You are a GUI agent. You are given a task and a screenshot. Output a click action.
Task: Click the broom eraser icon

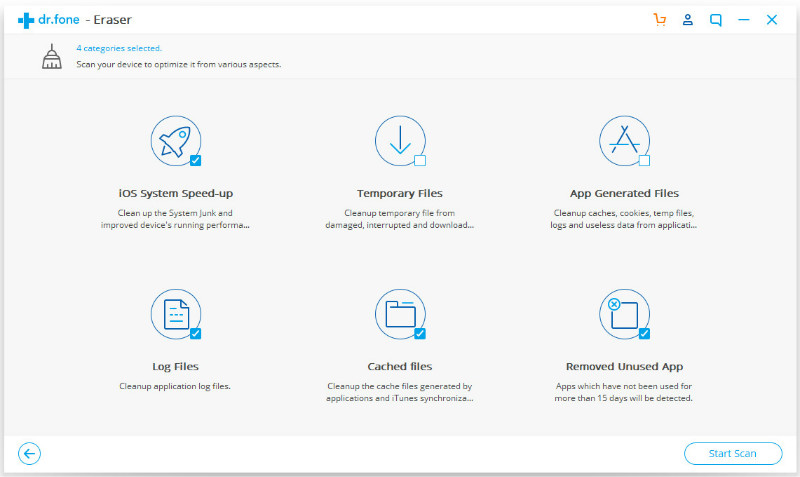52,57
